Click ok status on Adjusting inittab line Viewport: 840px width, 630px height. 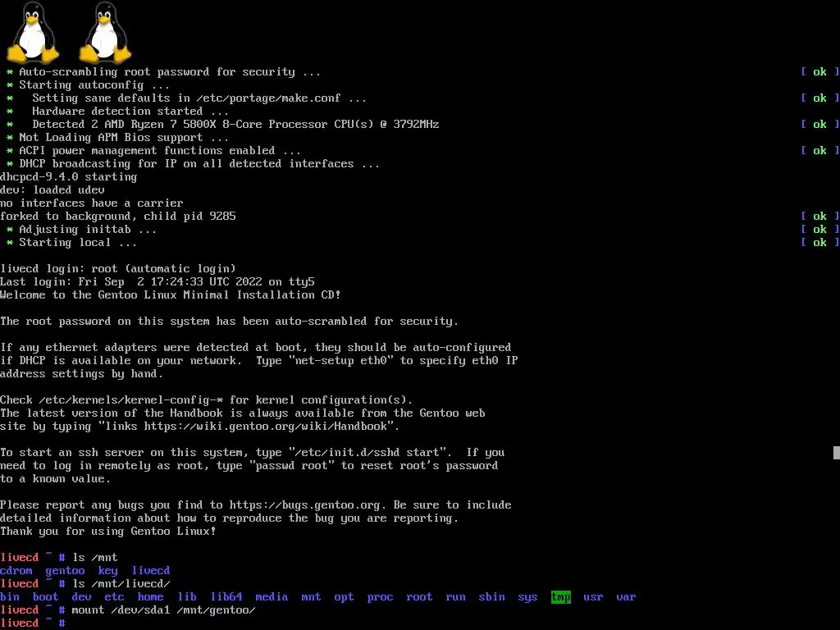[x=819, y=230]
